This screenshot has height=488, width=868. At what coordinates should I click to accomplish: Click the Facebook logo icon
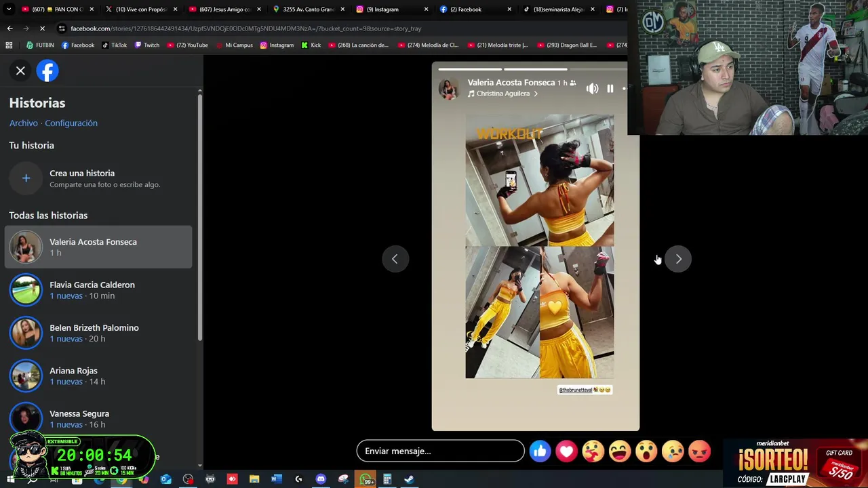pyautogui.click(x=47, y=70)
